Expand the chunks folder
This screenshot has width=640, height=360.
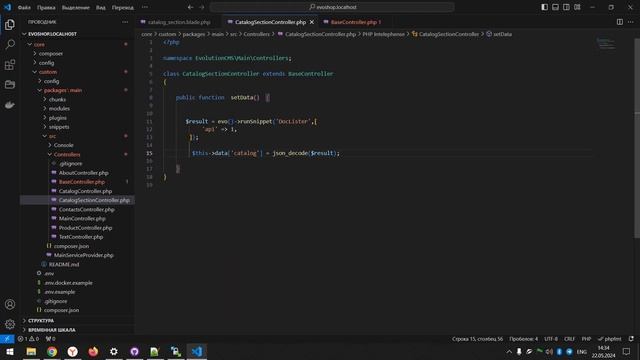tap(77, 99)
